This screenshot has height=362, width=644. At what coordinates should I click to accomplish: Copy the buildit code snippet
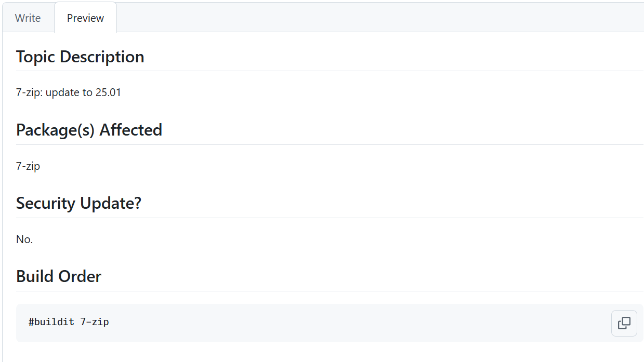pos(624,323)
